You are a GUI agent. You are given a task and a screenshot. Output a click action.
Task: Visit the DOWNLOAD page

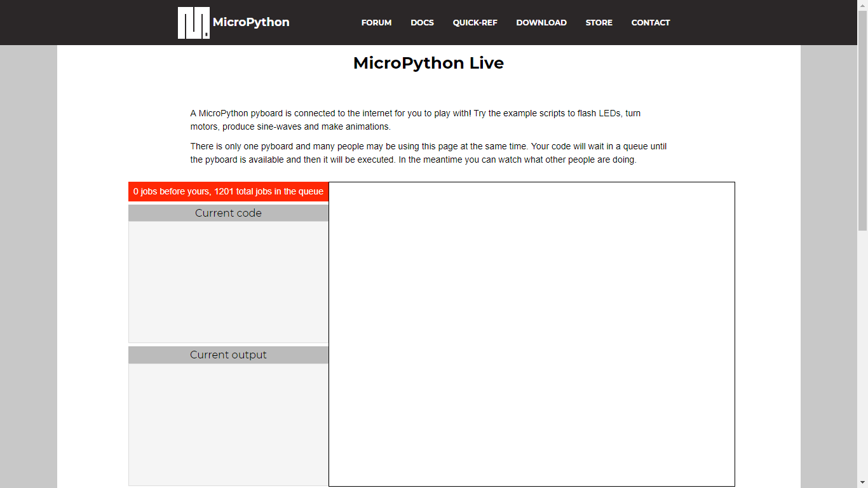tap(541, 23)
